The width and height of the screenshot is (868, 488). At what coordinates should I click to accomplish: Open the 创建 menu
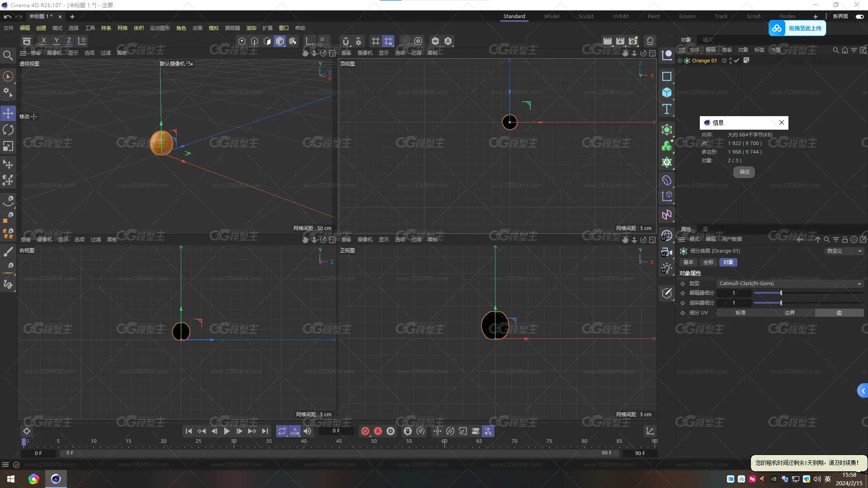coord(41,28)
